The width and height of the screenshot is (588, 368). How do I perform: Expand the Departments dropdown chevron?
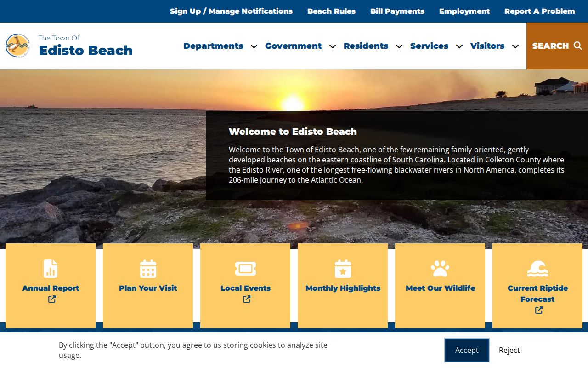pos(254,46)
